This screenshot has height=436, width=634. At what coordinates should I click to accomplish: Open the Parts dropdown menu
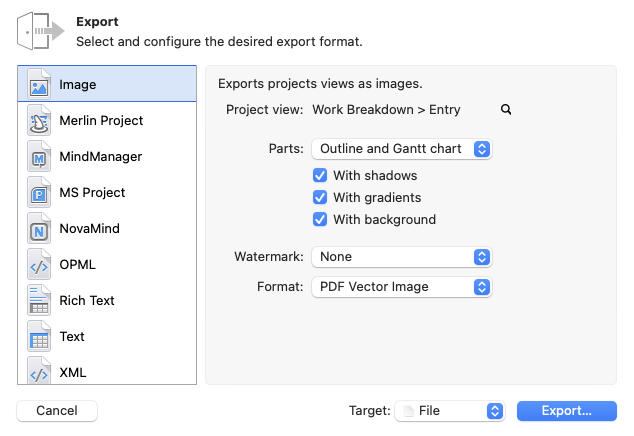(401, 149)
